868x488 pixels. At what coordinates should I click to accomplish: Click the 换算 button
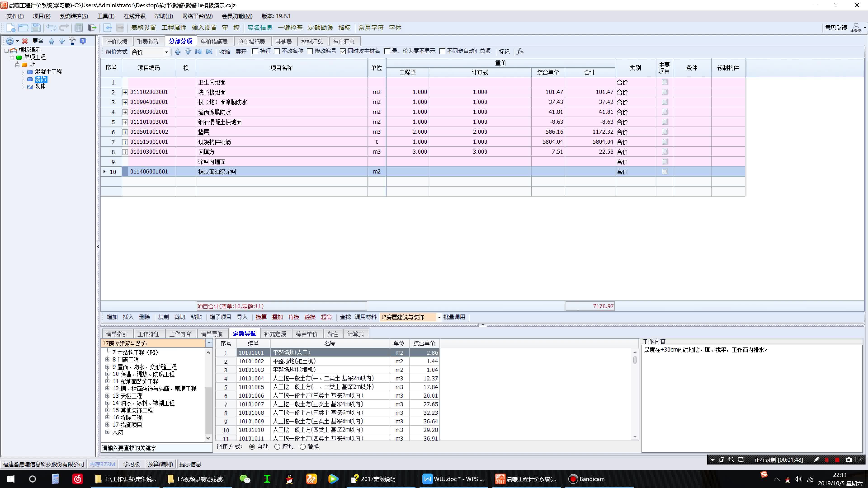coord(261,317)
